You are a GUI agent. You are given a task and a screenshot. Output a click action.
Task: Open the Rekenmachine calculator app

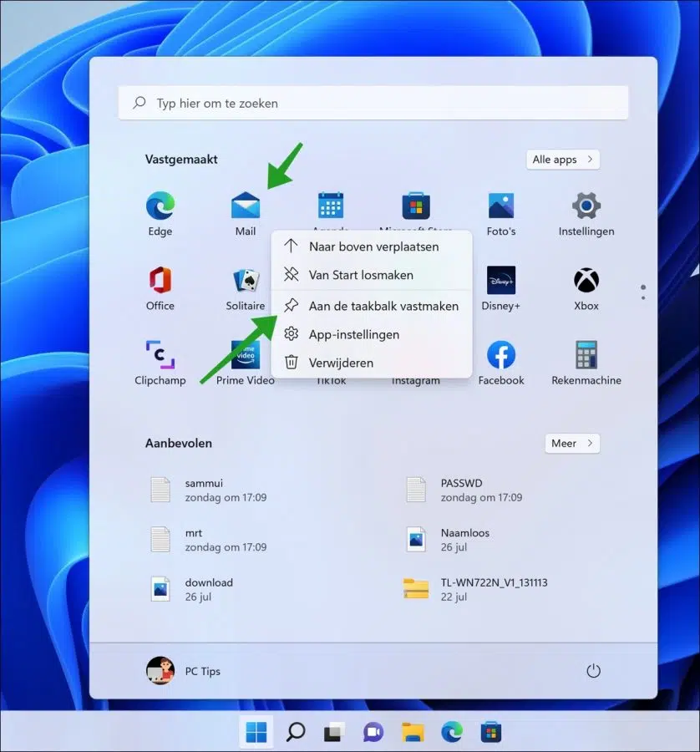586,363
